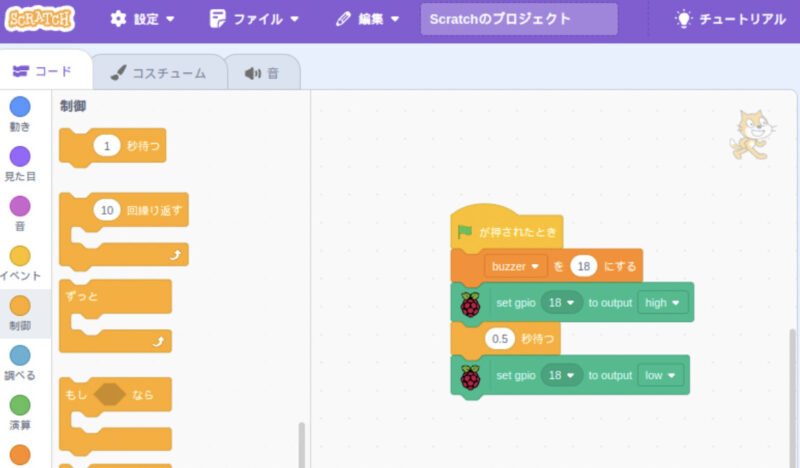Open the low output value dropdown
Viewport: 800px width, 468px height.
pos(661,375)
